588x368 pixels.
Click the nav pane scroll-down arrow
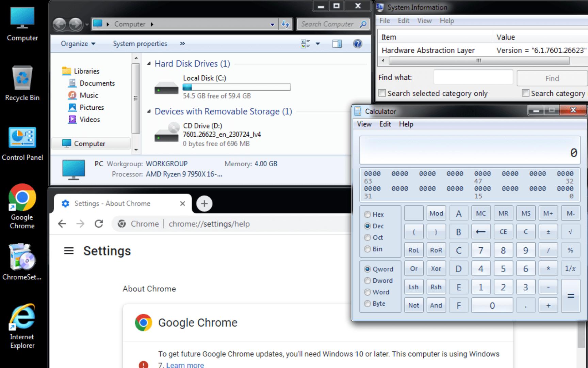pos(136,150)
